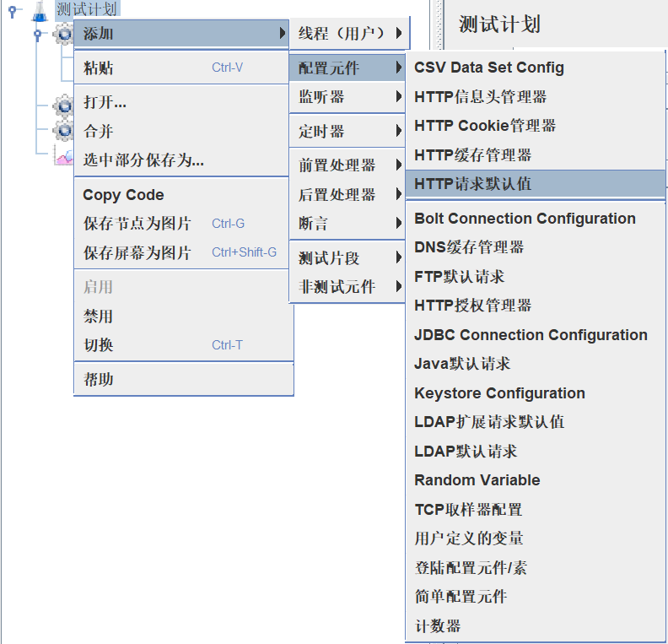Select the 测试计划 tree node
The width and height of the screenshot is (668, 644).
(87, 8)
